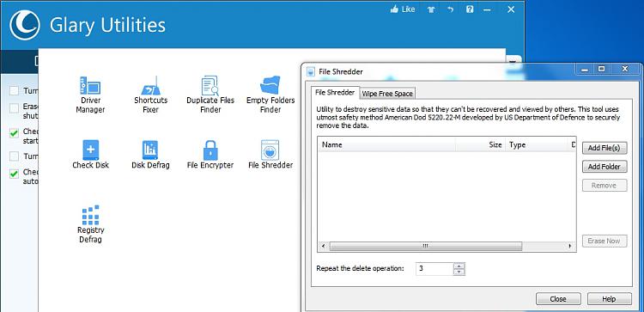644x312 pixels.
Task: Open Help in File Shredder dialog
Action: (x=610, y=299)
